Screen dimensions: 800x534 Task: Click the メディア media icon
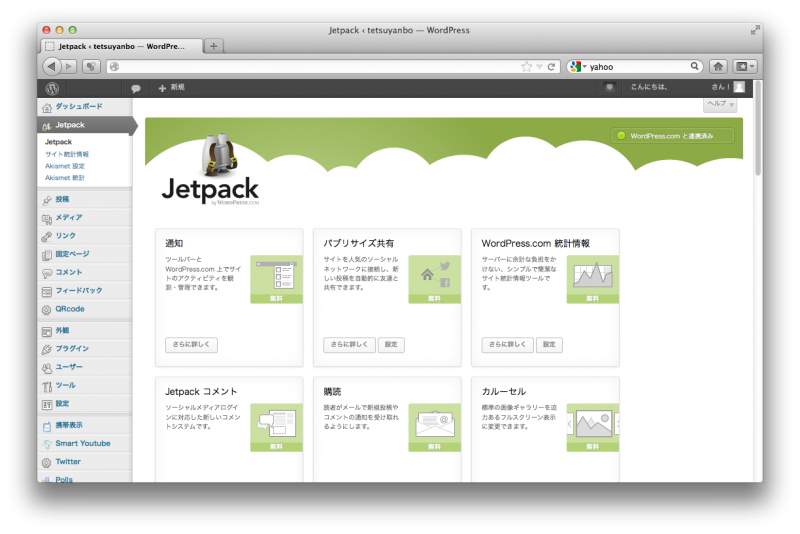coord(47,218)
